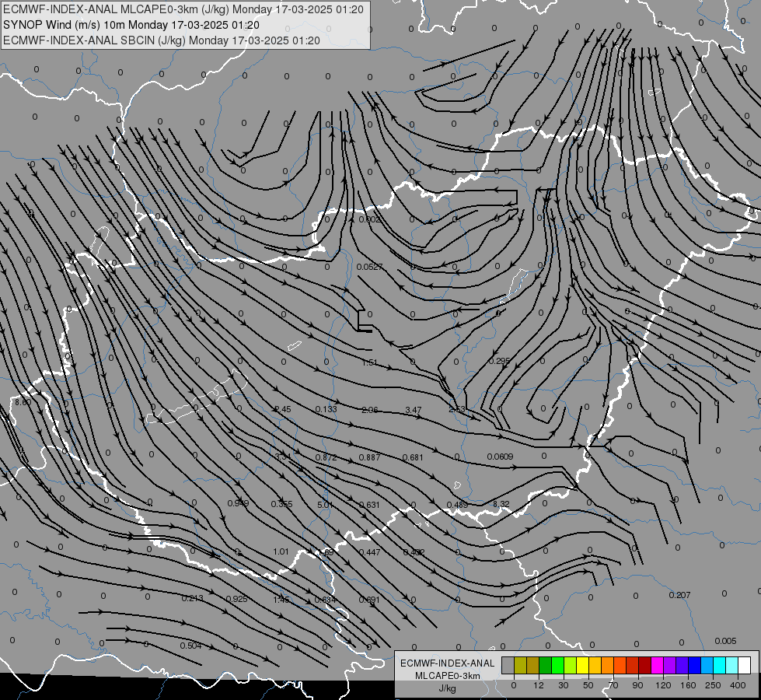Click the legend scale value 400

(x=738, y=685)
